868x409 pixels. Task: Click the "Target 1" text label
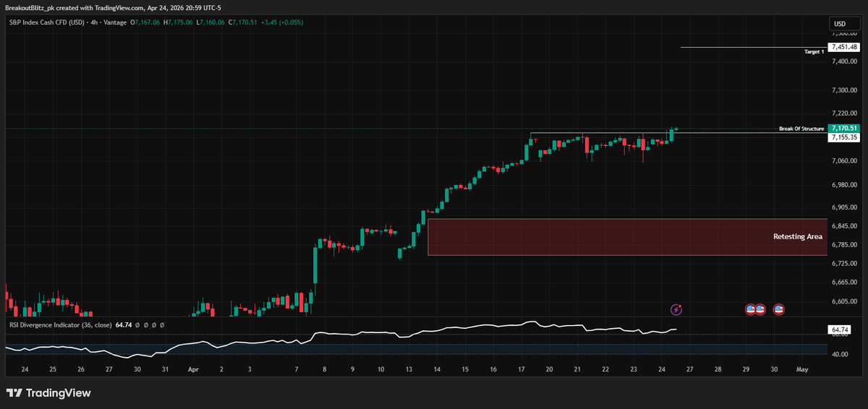[814, 52]
